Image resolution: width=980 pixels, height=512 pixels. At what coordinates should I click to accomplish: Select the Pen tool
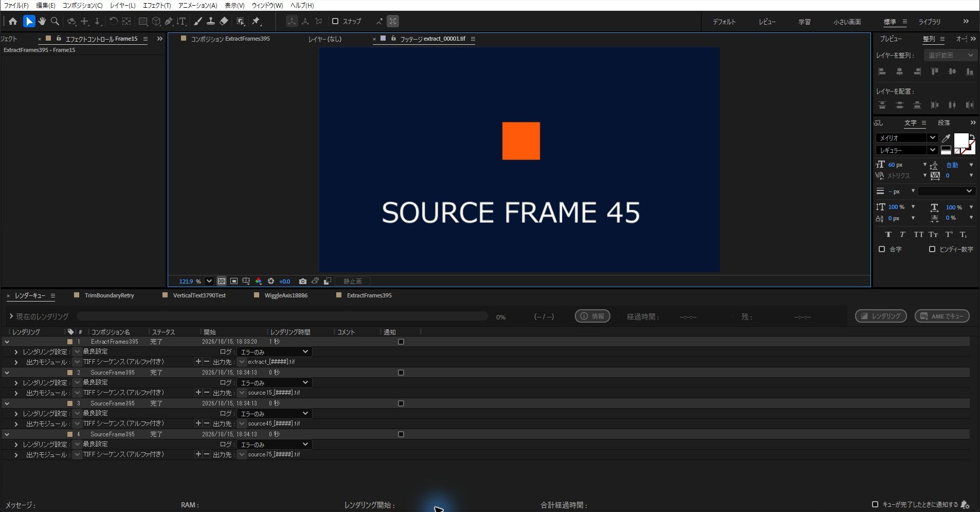tap(169, 21)
